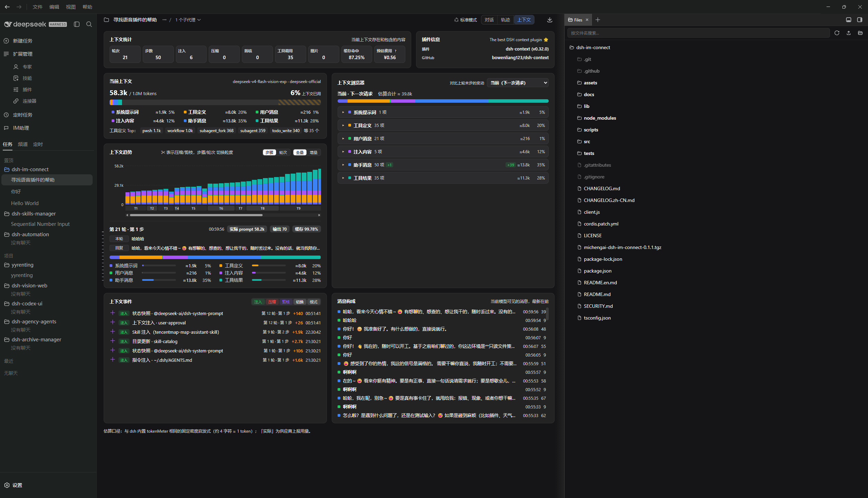Open the 当前（下一次请求）comparison dropdown

518,83
